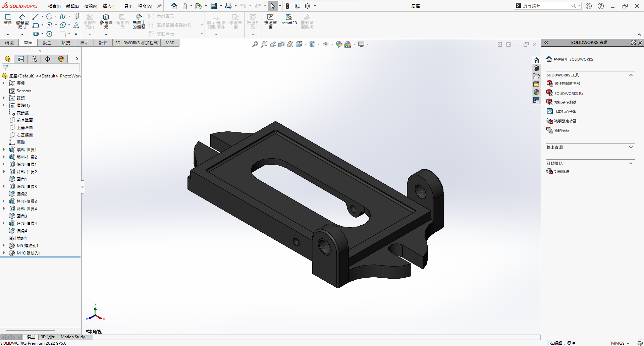Open the 3D 視圖 bottom tab

48,337
